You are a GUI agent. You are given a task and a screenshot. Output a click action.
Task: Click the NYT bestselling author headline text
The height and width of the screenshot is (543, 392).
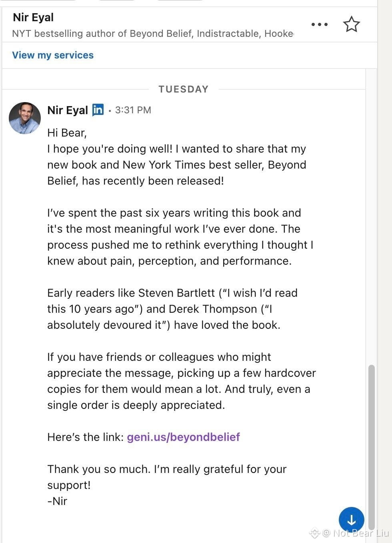[153, 34]
